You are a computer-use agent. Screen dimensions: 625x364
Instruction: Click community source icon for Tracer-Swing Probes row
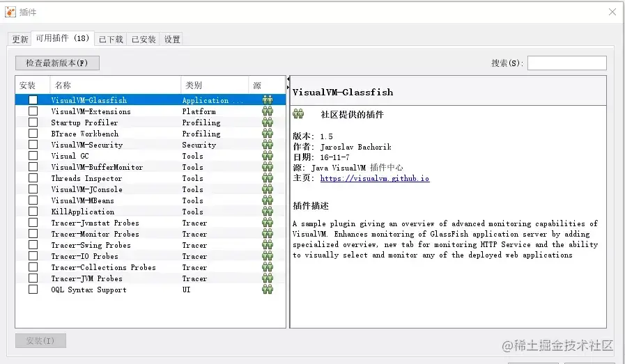click(268, 245)
